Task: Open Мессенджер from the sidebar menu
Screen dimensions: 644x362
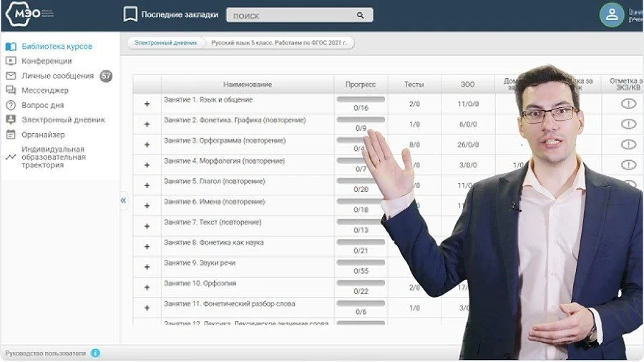Action: click(45, 91)
